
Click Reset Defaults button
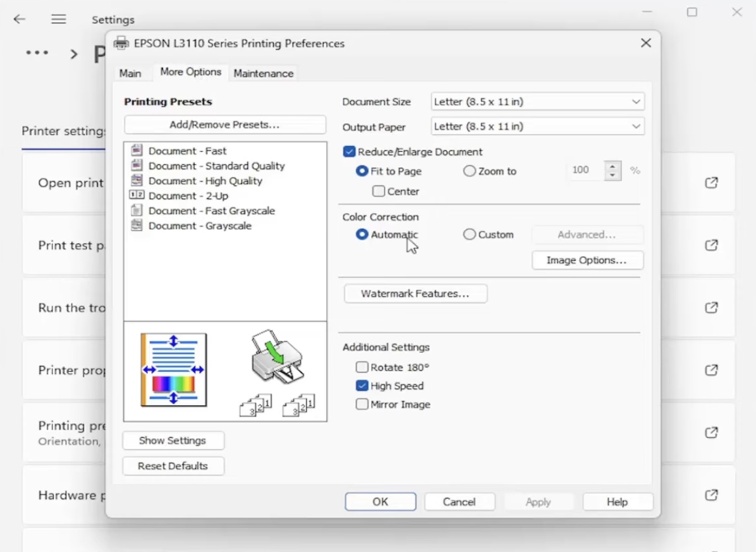(x=173, y=466)
